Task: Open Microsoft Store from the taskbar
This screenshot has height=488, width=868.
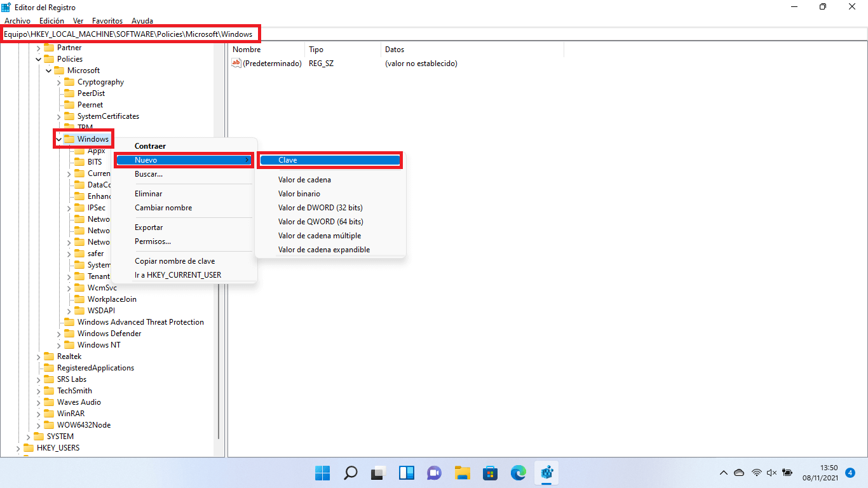Action: tap(490, 473)
